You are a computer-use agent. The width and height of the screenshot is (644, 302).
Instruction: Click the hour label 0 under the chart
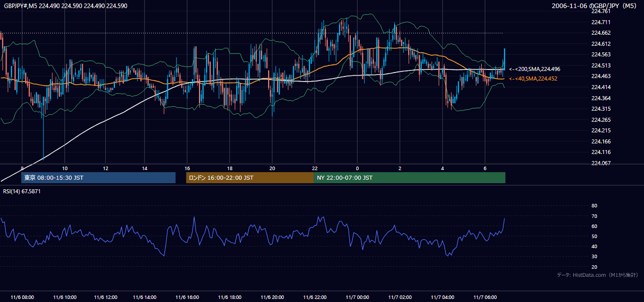(x=357, y=168)
